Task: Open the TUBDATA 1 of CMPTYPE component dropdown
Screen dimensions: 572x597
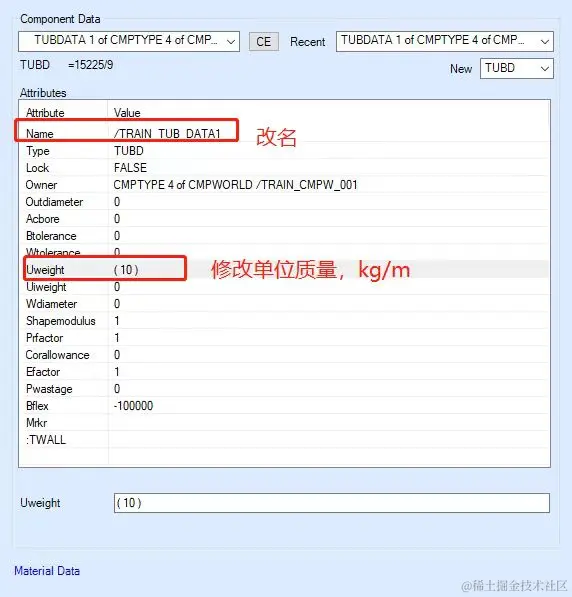Action: coord(129,41)
